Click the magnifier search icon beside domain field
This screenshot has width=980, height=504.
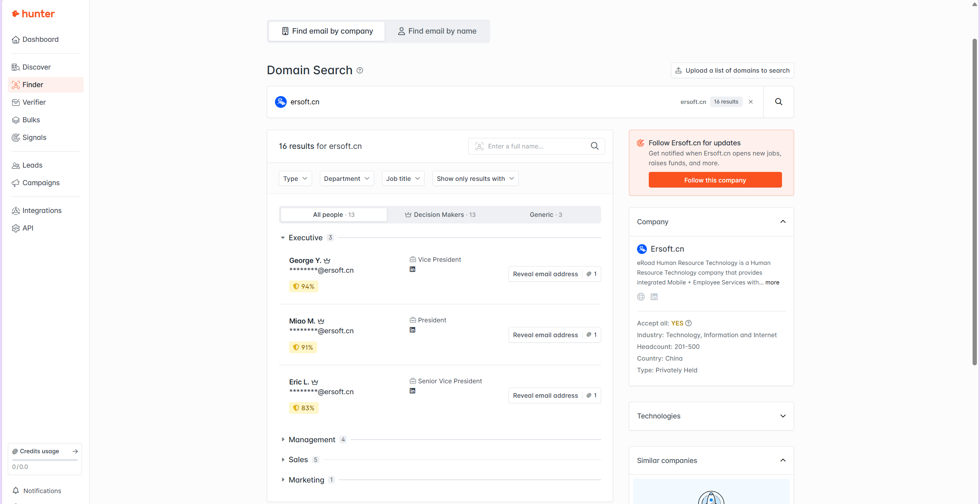pos(778,102)
